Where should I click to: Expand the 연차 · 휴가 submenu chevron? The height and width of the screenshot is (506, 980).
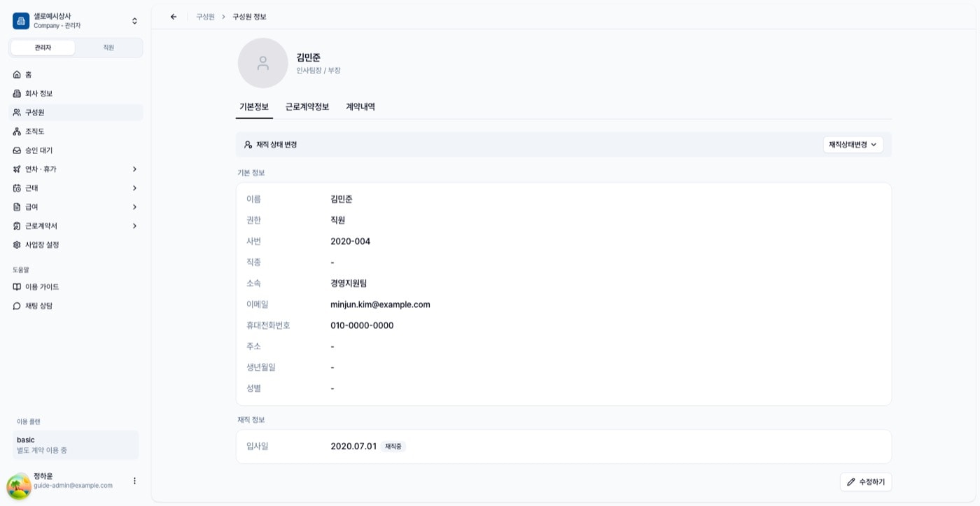[134, 169]
